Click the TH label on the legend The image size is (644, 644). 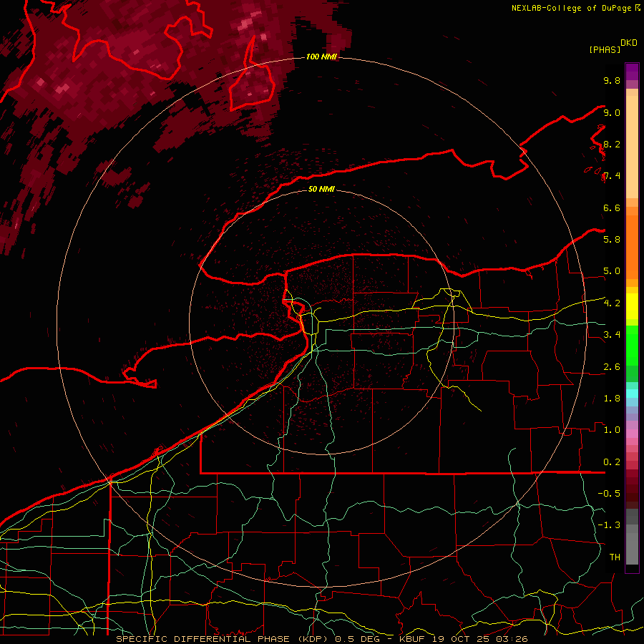coord(614,557)
